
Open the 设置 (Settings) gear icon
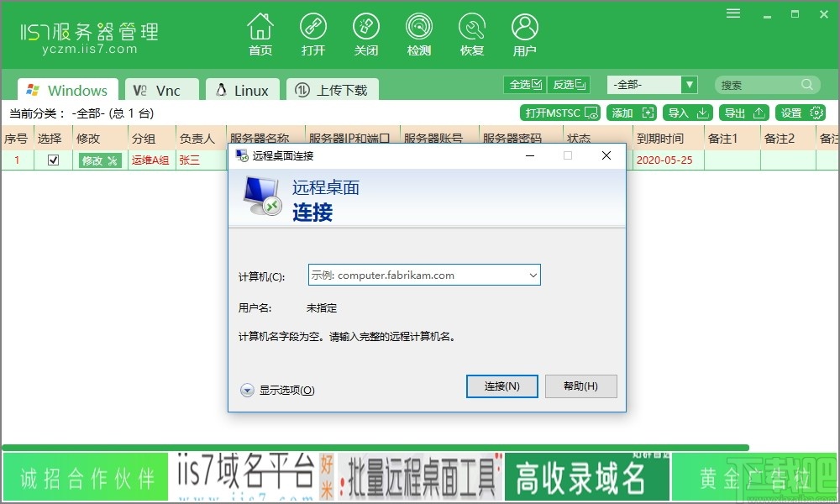800,112
